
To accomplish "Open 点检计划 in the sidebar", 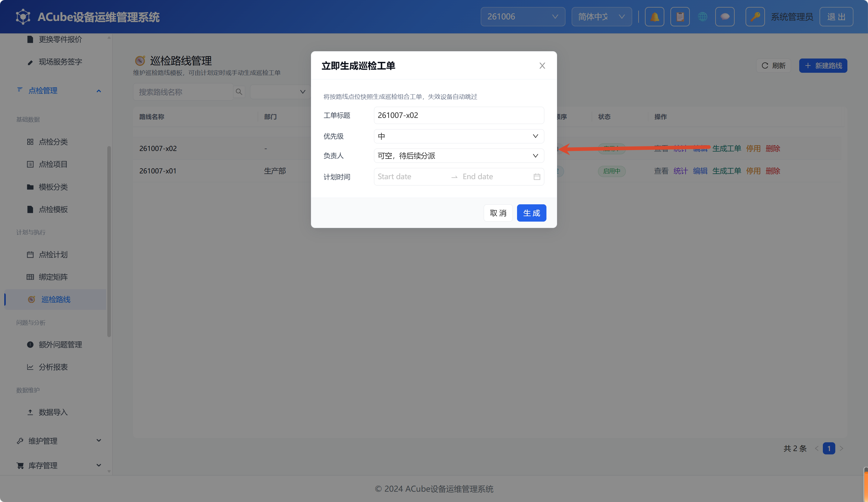I will (x=53, y=254).
